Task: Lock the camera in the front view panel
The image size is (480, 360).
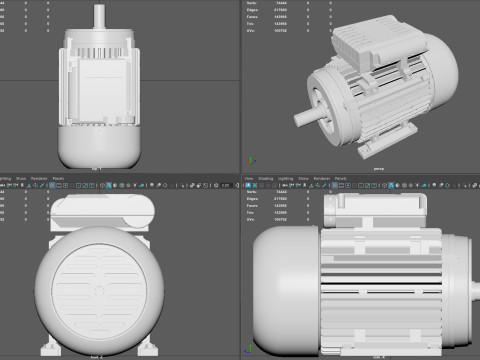Action: 9,185
